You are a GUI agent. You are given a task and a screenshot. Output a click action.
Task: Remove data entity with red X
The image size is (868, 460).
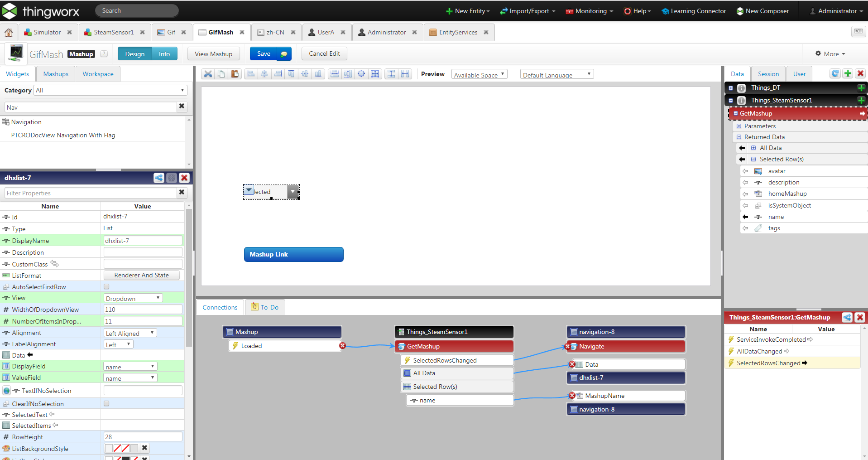point(861,73)
